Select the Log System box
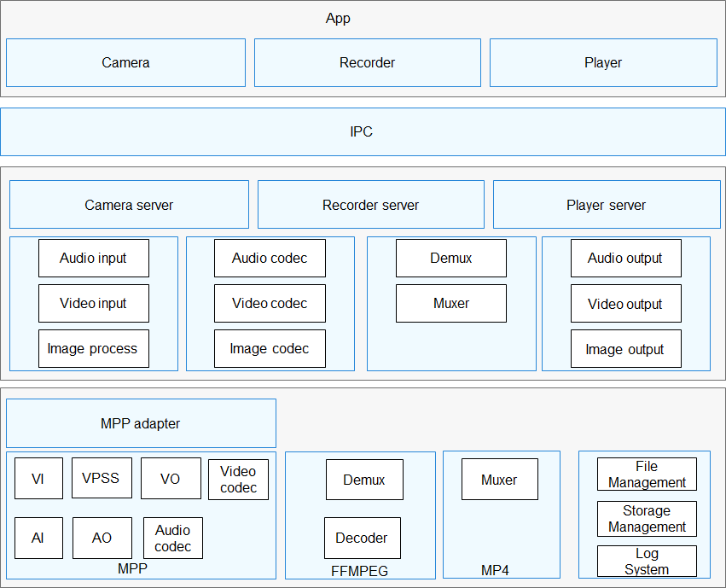726x588 pixels. [647, 562]
